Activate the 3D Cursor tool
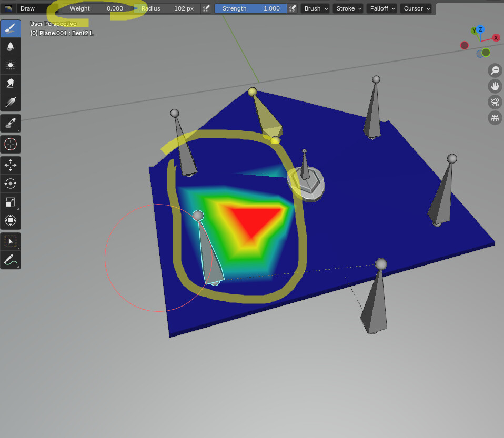Screen dimensions: 504x438 coord(11,144)
